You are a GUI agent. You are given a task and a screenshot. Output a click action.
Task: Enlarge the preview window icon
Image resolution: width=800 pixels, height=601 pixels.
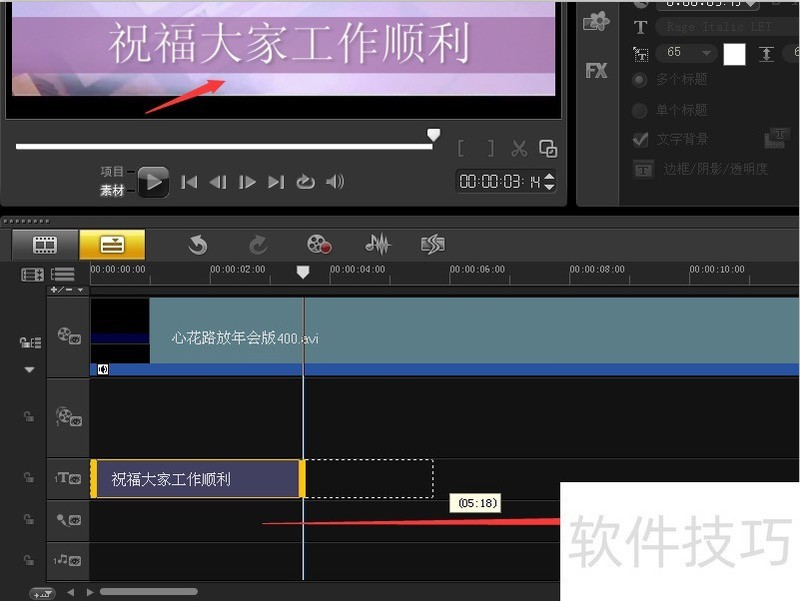tap(548, 149)
